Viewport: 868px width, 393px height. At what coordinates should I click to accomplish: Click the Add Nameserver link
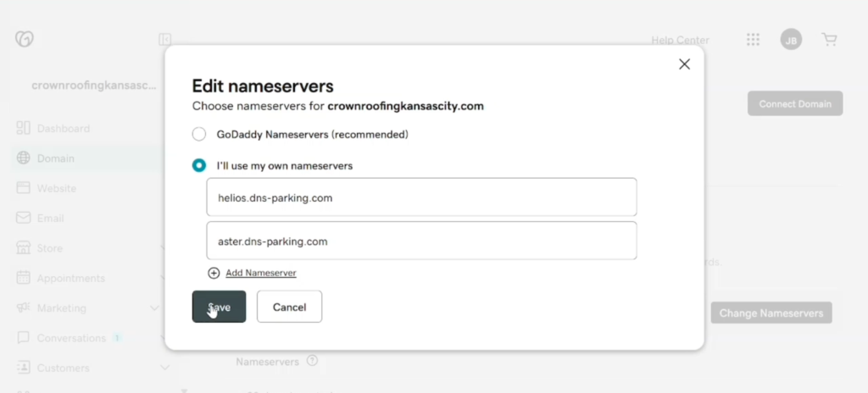point(261,273)
